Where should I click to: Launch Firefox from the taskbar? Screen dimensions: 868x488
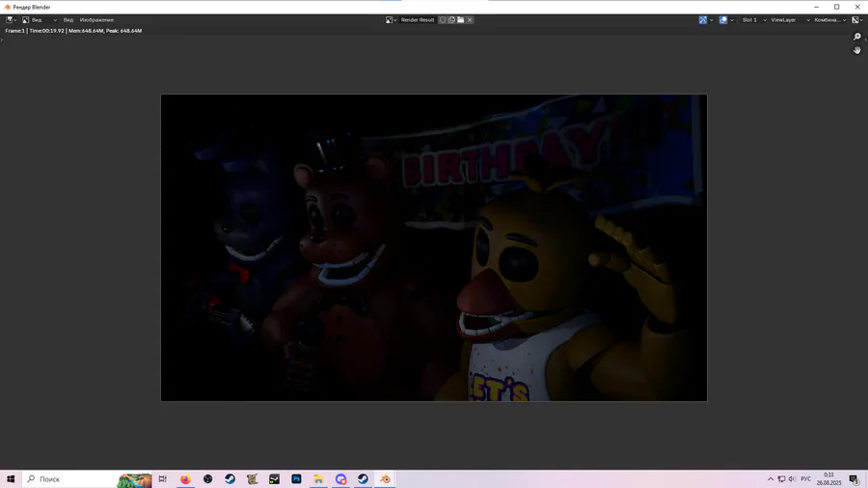(x=185, y=479)
